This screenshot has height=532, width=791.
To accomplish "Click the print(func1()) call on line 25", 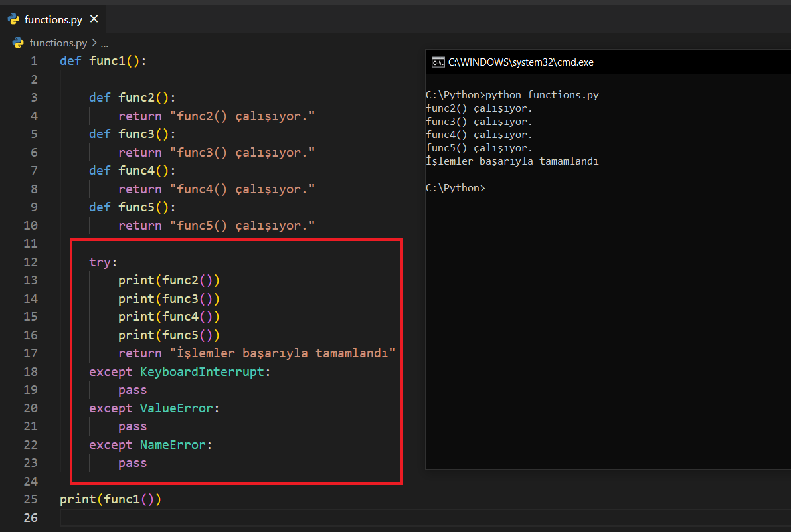I will [110, 499].
